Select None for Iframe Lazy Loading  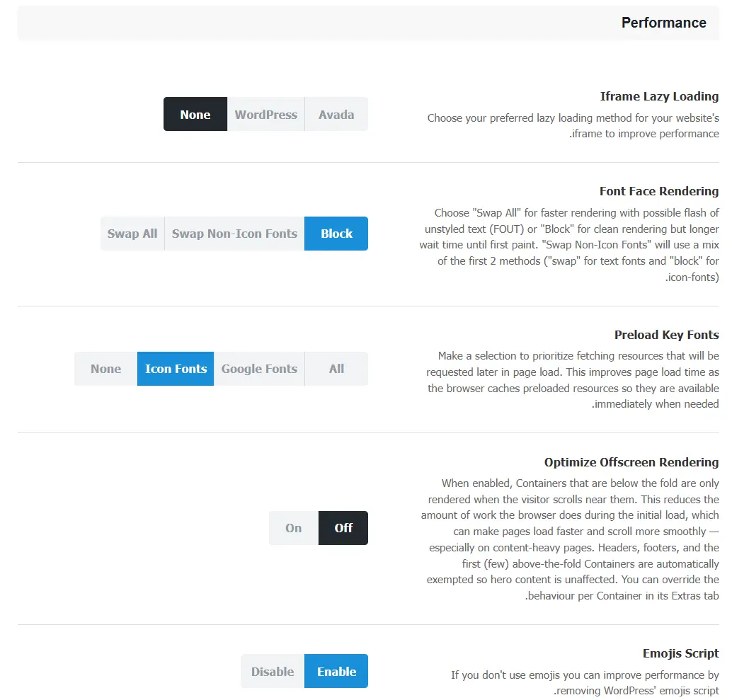click(195, 115)
